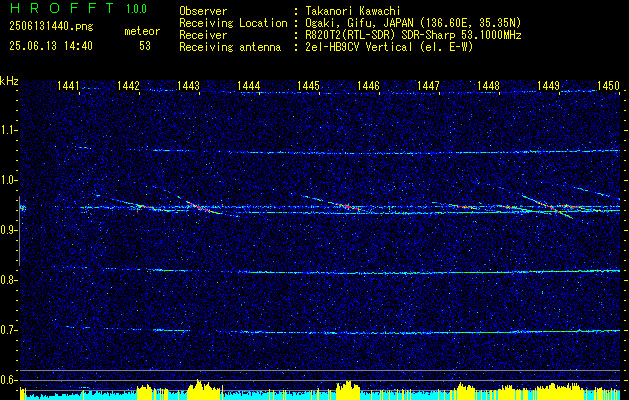Click the 1447 time axis marker
This screenshot has height=400, width=629.
[x=428, y=86]
